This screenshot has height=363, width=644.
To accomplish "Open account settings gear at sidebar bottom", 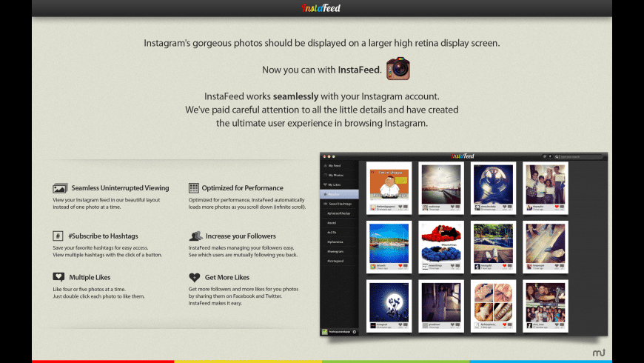I will click(355, 332).
